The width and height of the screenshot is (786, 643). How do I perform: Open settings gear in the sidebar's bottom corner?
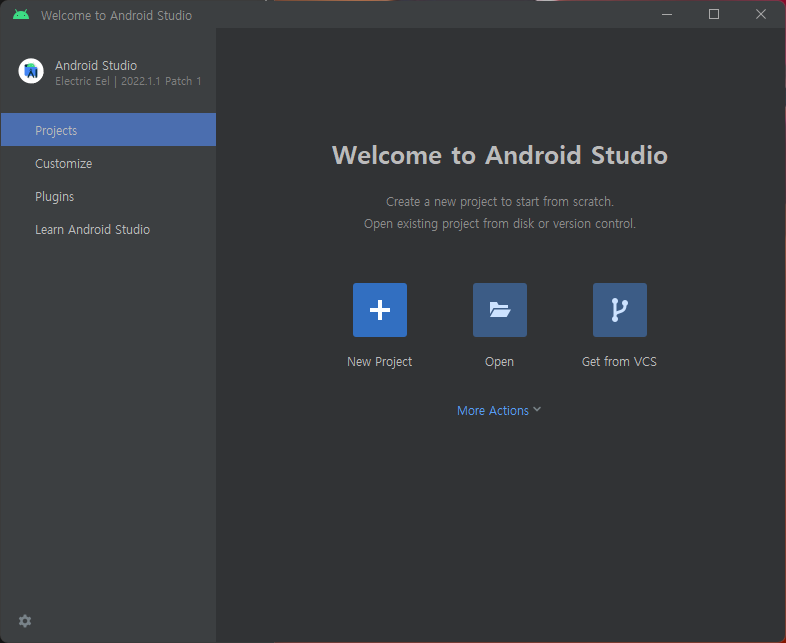click(25, 621)
